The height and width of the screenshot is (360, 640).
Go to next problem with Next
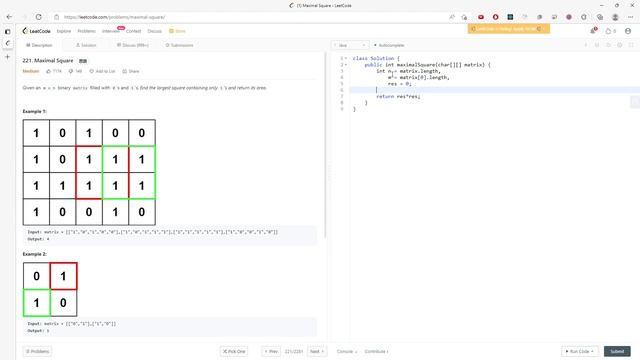(317, 351)
